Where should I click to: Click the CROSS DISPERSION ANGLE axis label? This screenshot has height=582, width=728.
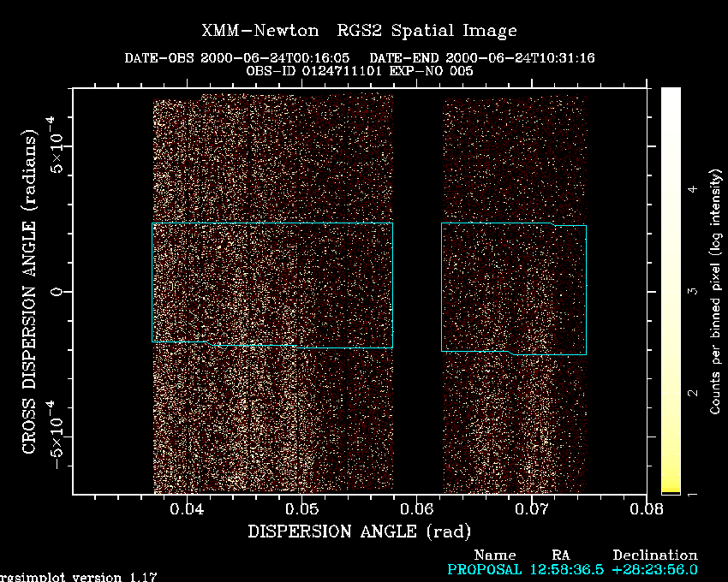29,292
